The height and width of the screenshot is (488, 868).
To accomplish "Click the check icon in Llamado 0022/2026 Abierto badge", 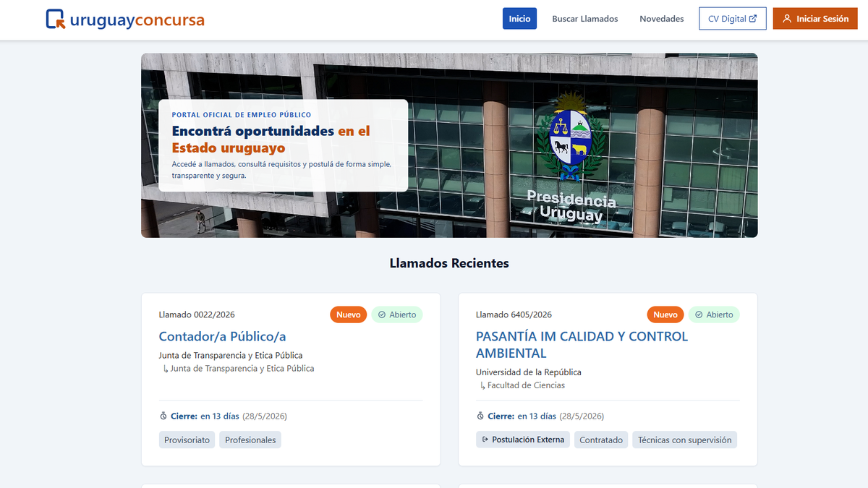I will pyautogui.click(x=382, y=314).
